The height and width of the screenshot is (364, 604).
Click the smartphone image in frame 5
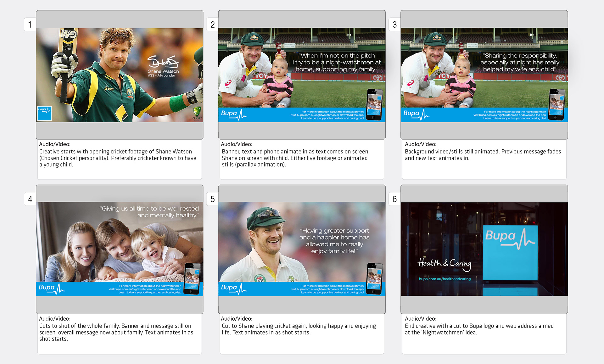(375, 279)
